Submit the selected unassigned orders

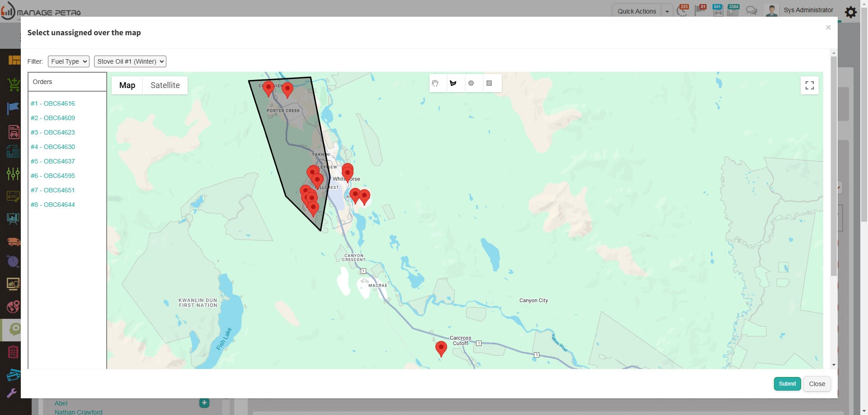coord(787,383)
